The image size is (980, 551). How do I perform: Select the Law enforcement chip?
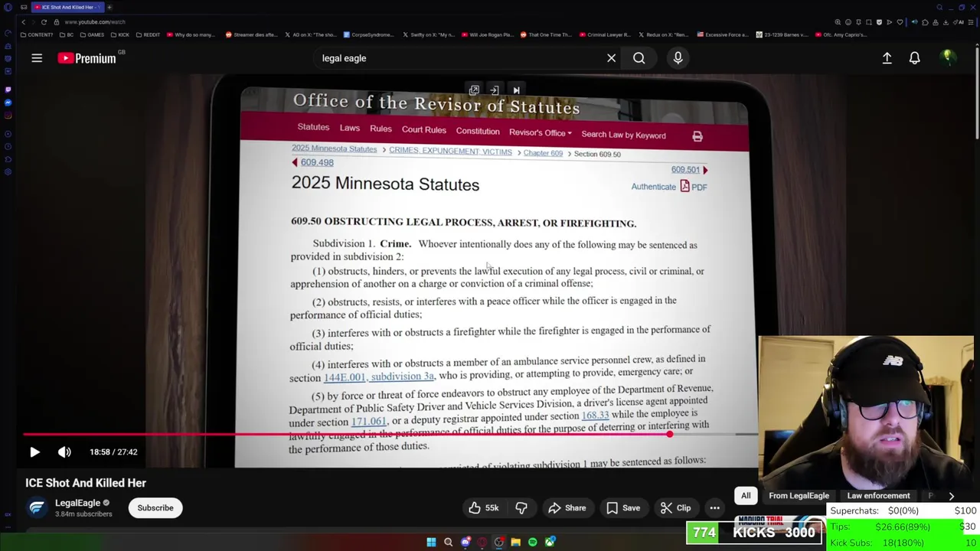coord(878,496)
